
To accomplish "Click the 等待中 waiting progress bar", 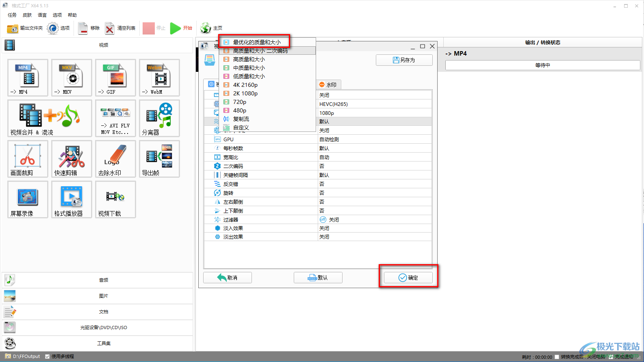I will [x=543, y=65].
